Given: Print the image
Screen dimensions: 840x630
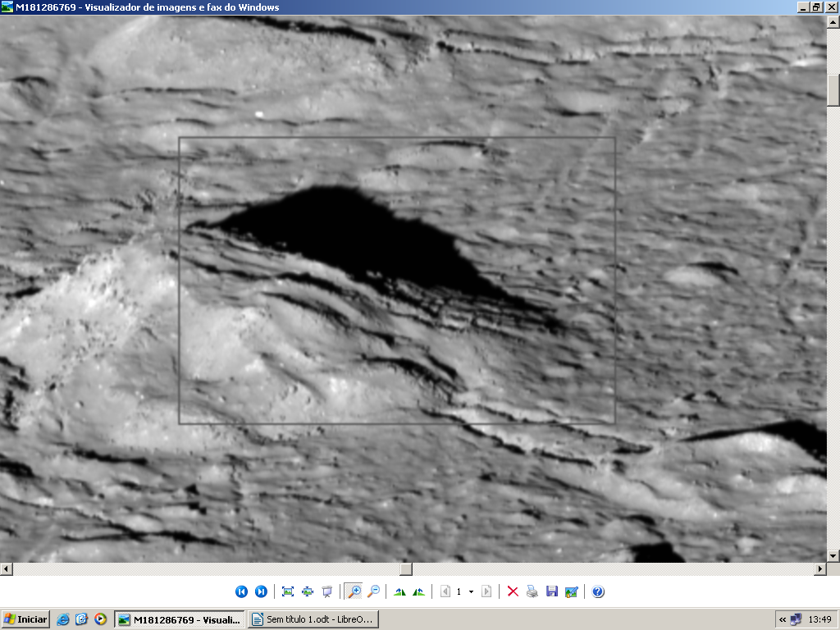Looking at the screenshot, I should coord(532,591).
